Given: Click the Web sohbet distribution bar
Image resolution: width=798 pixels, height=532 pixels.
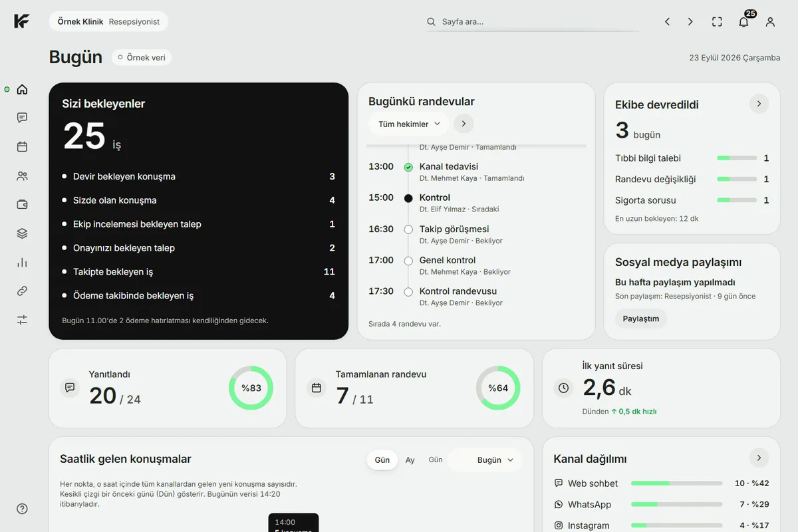Looking at the screenshot, I should click(x=676, y=483).
